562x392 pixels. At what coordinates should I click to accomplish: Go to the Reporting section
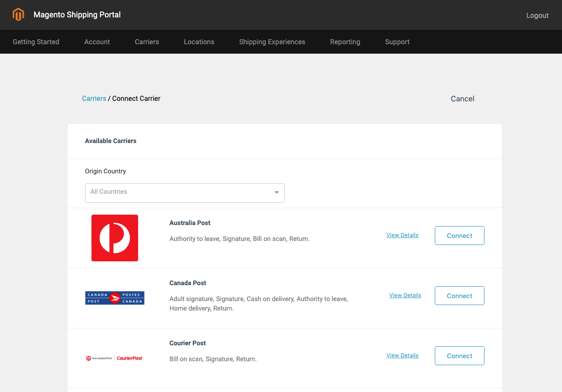(345, 42)
